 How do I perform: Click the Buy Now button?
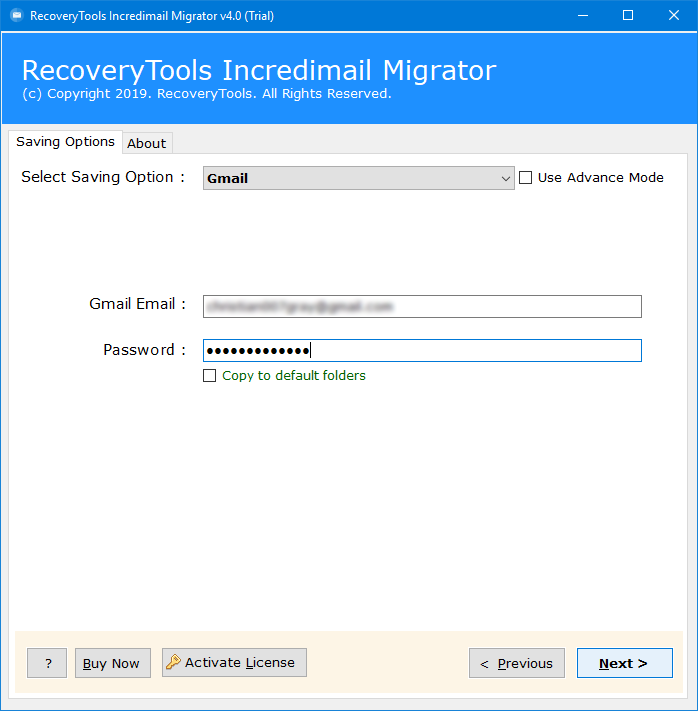(112, 663)
